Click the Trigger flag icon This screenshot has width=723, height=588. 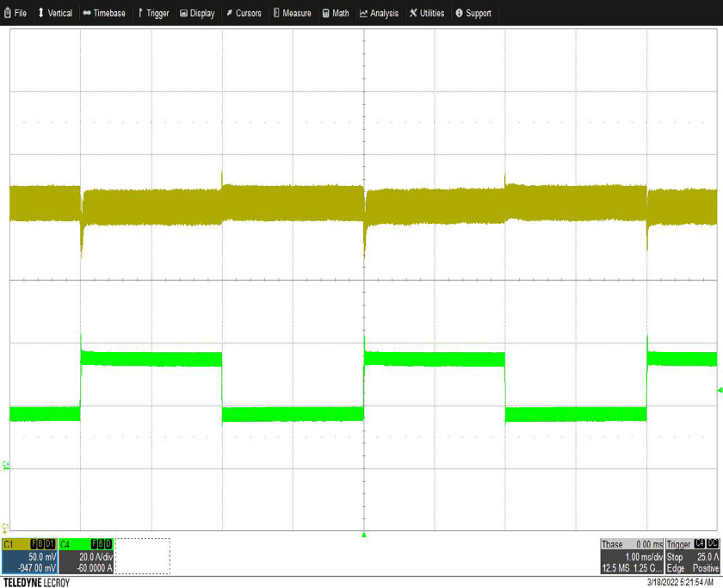140,13
